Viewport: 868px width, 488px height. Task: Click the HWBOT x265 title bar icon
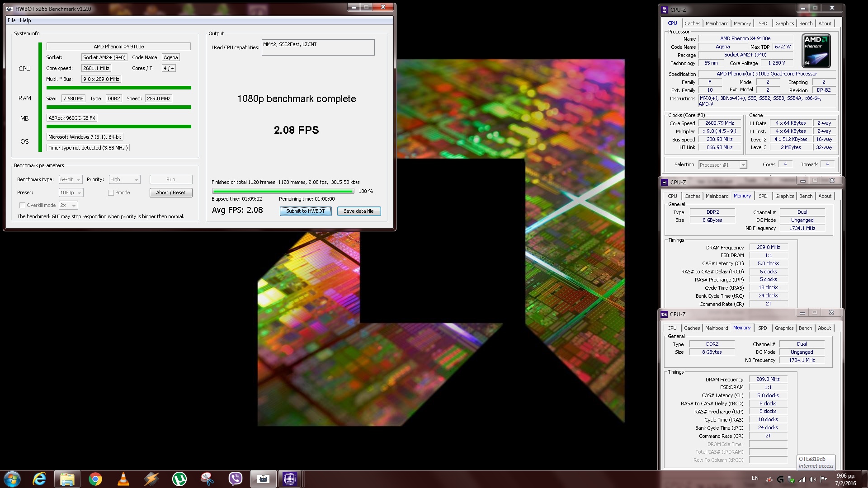pos(10,9)
